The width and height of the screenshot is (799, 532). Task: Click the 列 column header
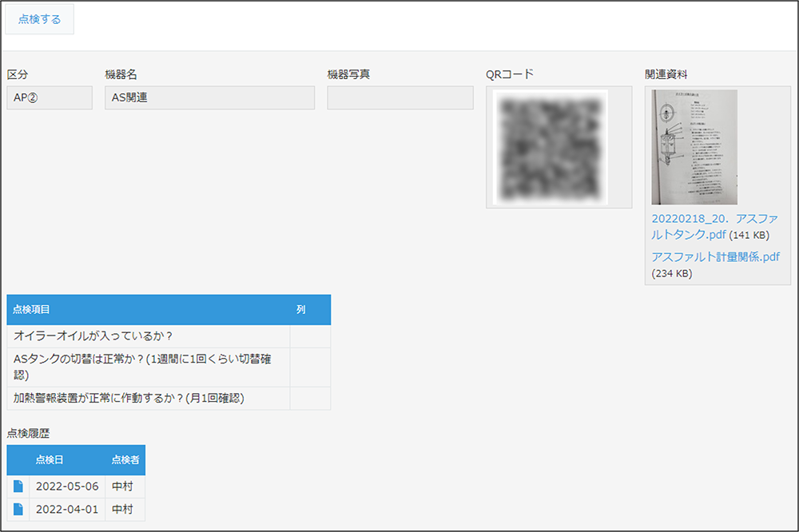(x=301, y=309)
